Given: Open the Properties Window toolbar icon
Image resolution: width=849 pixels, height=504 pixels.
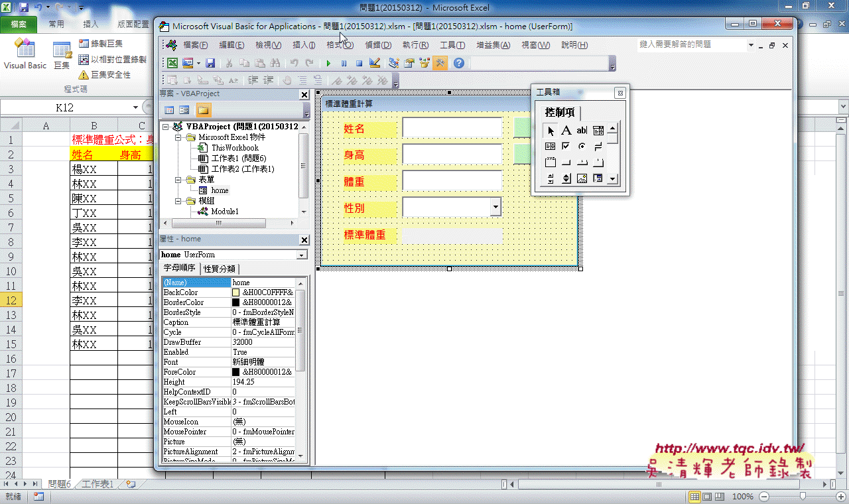Looking at the screenshot, I should [409, 63].
